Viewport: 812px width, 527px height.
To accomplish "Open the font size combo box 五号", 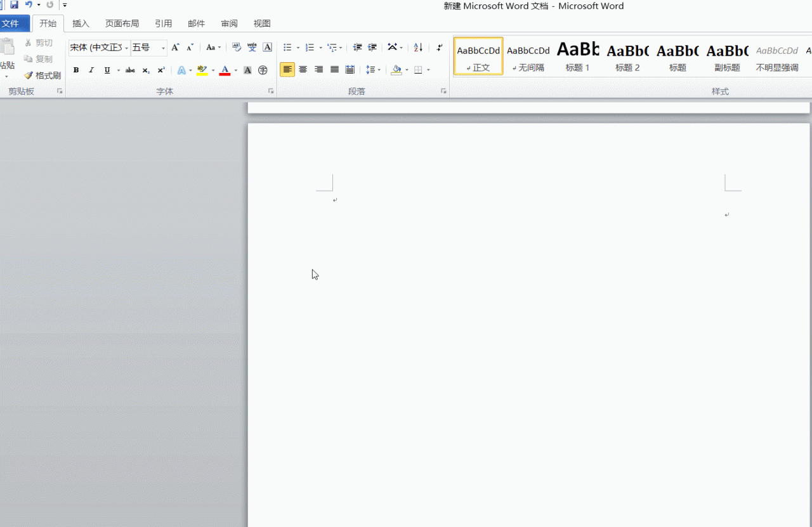I will click(149, 48).
